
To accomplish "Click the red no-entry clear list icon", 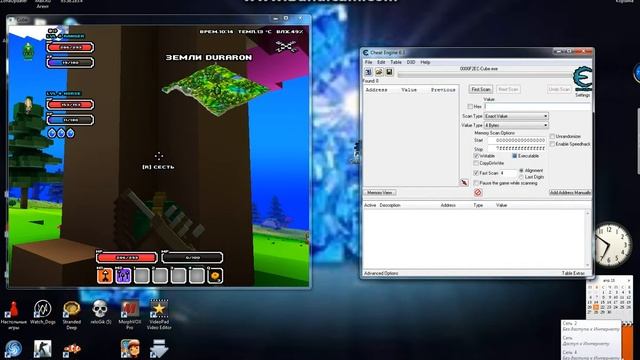I will 478,192.
